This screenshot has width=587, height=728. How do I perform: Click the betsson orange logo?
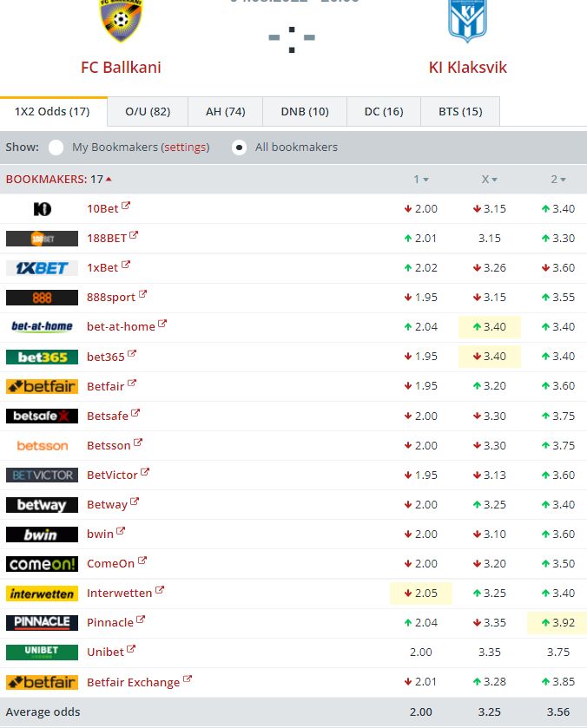pos(43,446)
